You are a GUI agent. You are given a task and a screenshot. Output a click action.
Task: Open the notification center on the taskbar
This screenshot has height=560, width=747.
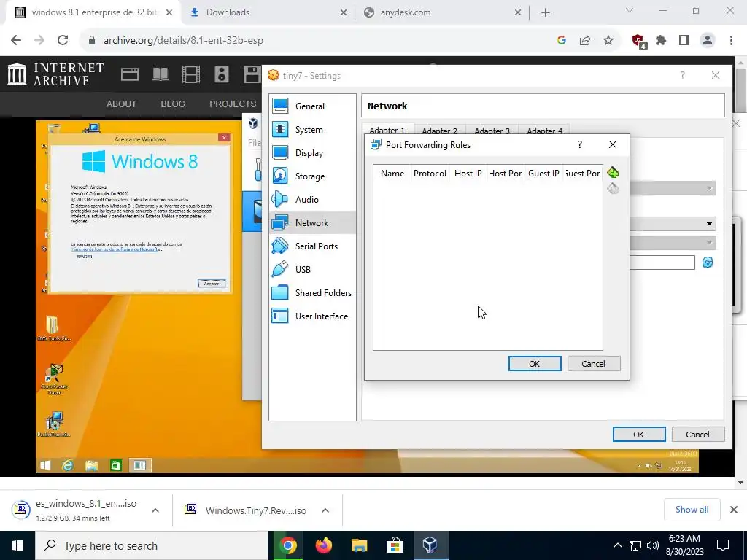(x=723, y=545)
